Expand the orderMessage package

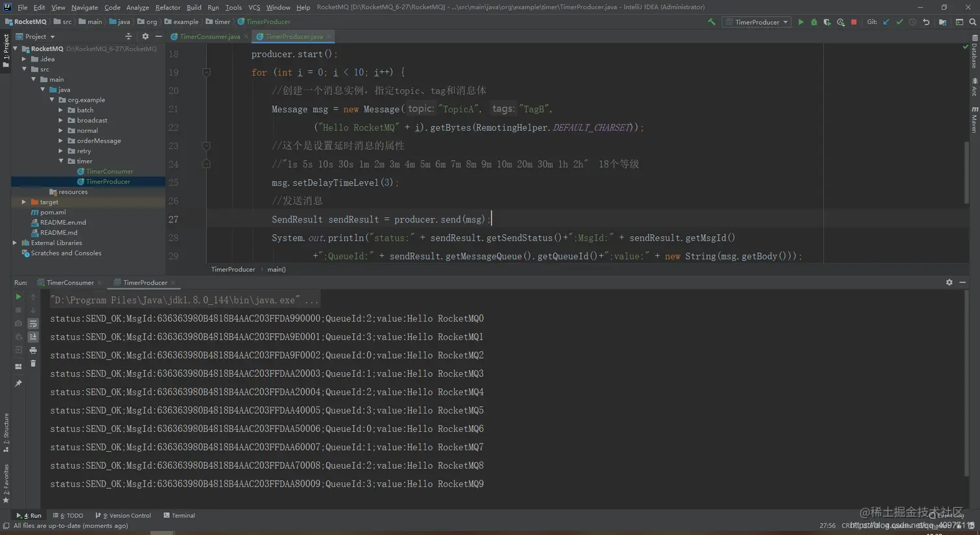(x=61, y=141)
